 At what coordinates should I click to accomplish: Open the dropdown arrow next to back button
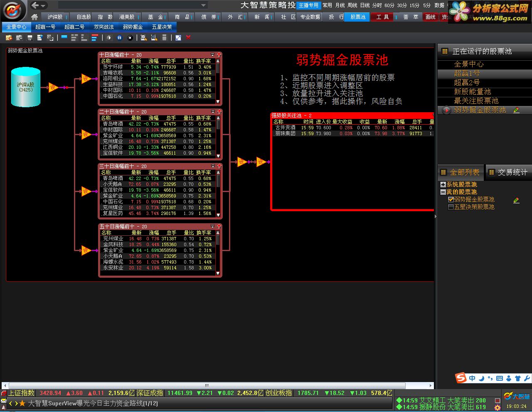(x=43, y=6)
